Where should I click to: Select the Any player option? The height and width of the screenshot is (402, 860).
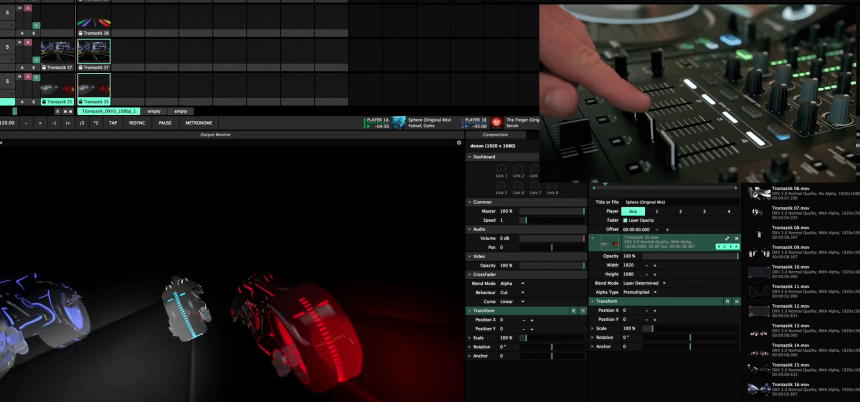633,211
